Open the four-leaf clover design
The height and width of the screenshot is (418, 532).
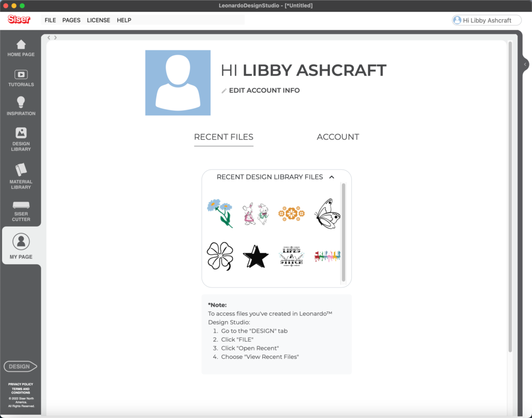coord(220,256)
